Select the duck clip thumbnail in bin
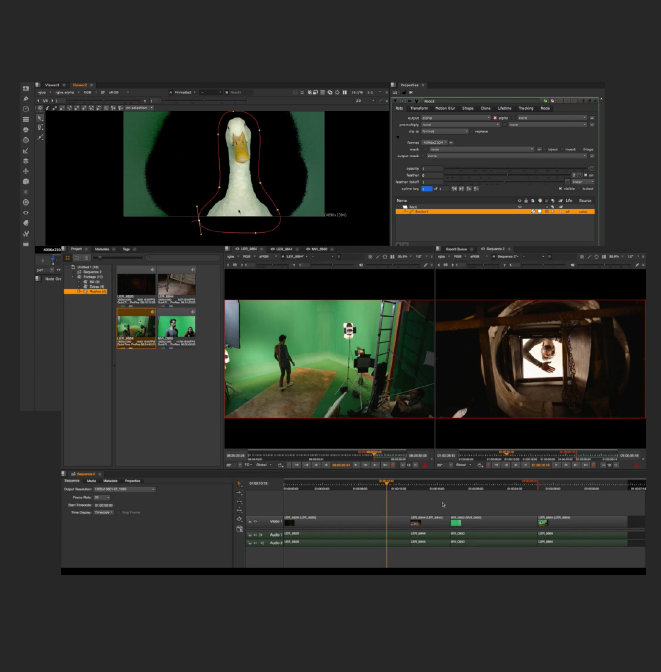 click(135, 326)
